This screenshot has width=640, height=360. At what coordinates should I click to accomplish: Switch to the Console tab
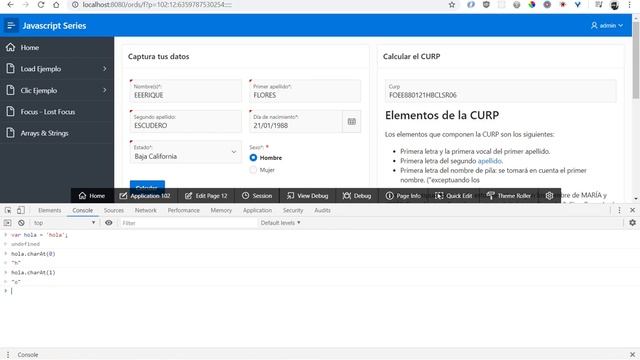click(x=82, y=210)
